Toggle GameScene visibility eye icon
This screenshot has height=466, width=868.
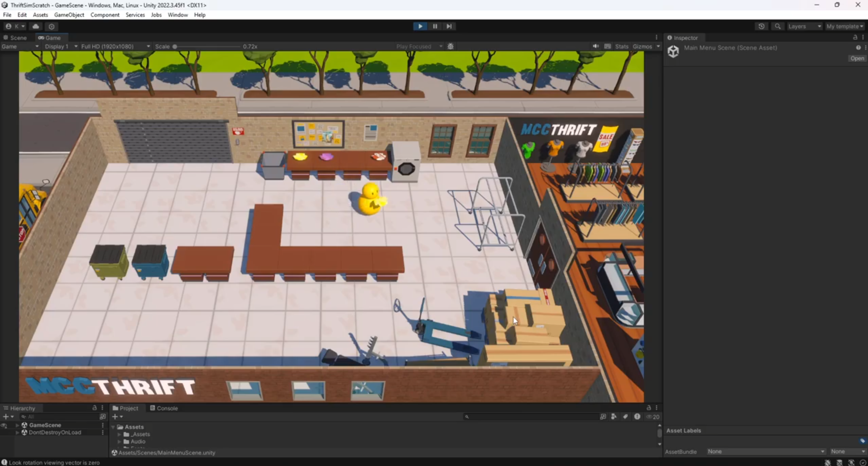[x=4, y=426]
